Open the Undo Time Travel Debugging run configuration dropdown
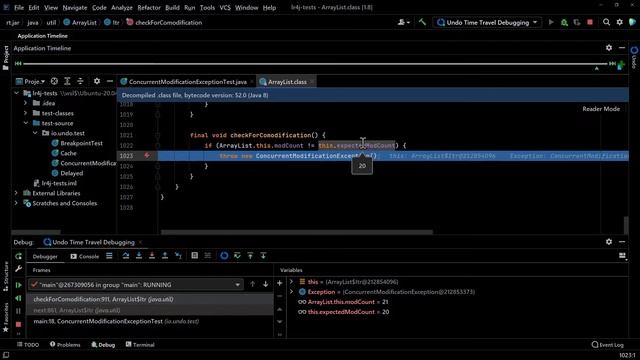This screenshot has height=360, width=640. (487, 22)
